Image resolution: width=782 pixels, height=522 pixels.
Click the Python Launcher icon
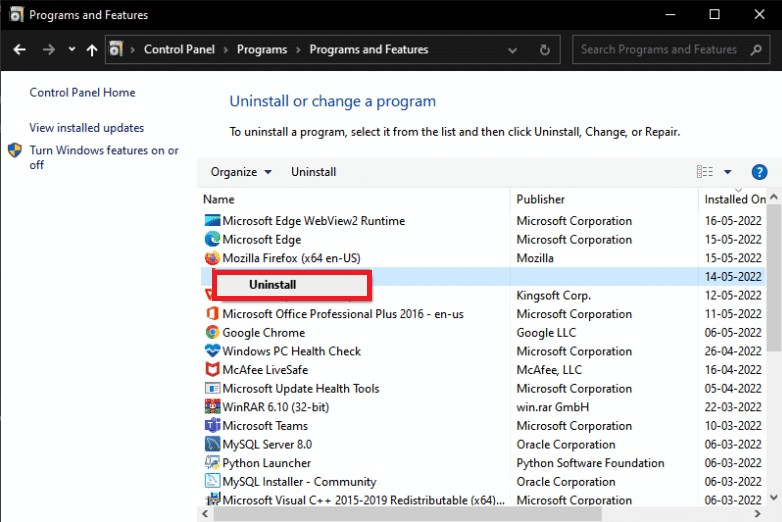click(212, 463)
